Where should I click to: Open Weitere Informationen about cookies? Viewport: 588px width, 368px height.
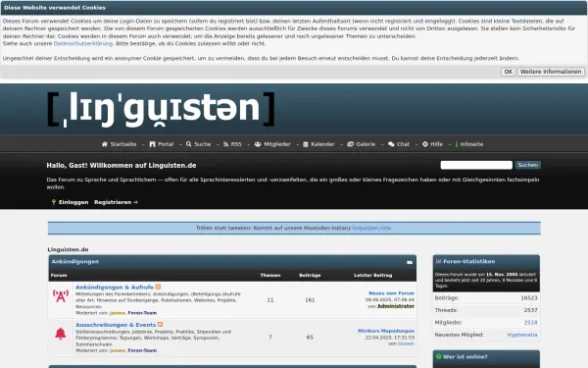[x=551, y=72]
